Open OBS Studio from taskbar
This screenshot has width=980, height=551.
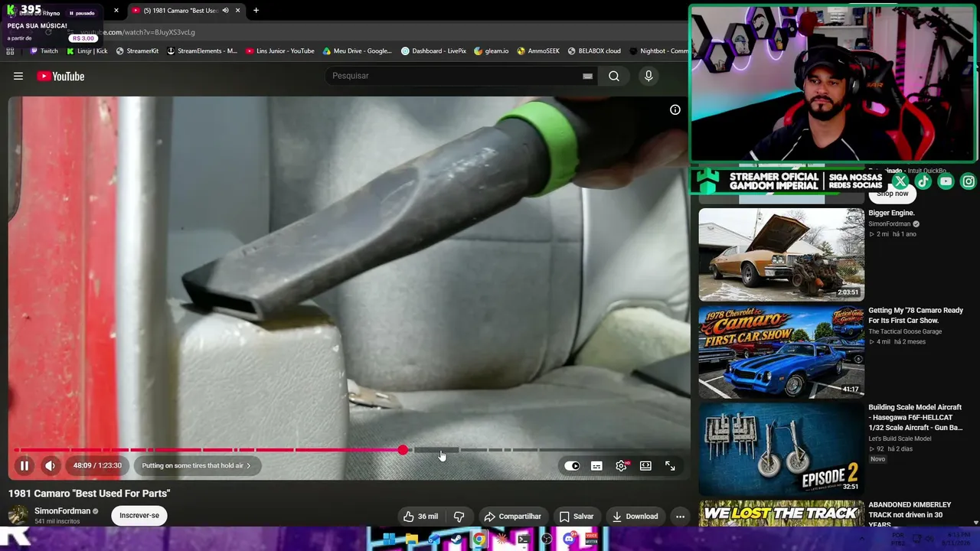pos(546,540)
